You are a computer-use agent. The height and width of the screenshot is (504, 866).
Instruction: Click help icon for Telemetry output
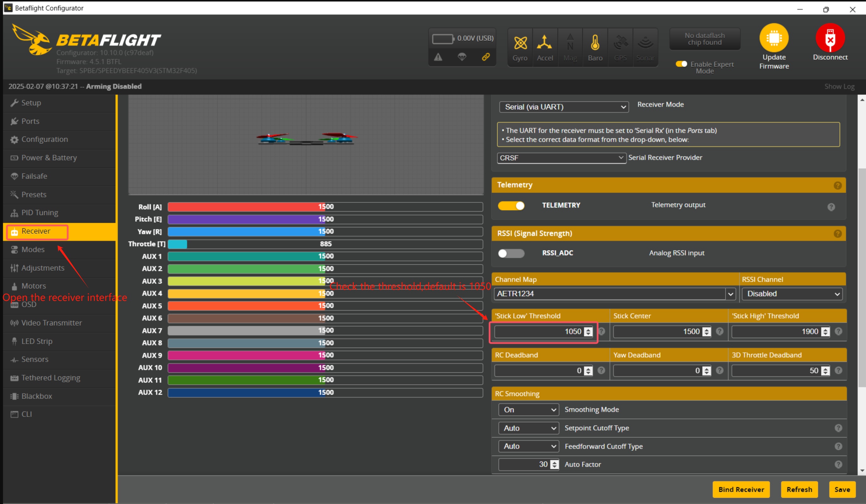coord(831,207)
